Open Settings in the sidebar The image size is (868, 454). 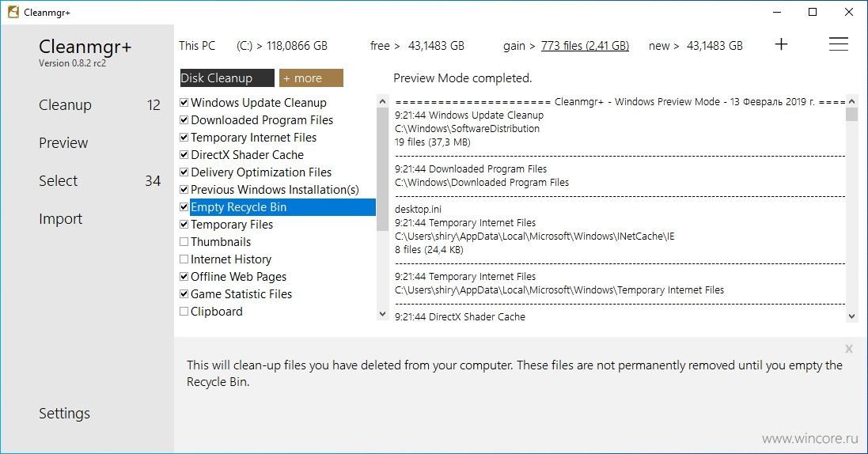[64, 413]
